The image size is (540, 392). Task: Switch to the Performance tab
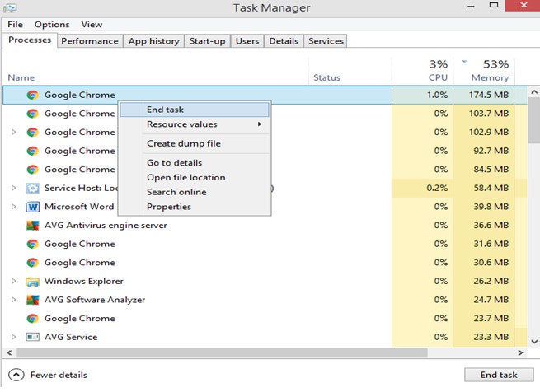90,41
